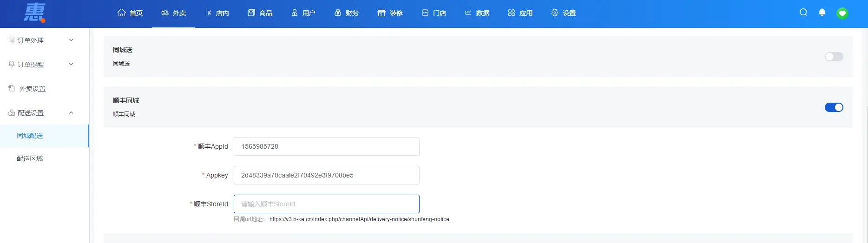Expand the 订单提醒 chevron
This screenshot has height=243, width=868.
click(71, 64)
